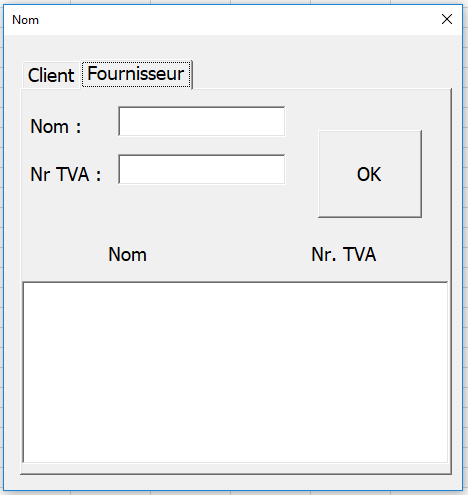
Task: Click blank tab strip right of Fournisseur
Action: click(x=320, y=75)
